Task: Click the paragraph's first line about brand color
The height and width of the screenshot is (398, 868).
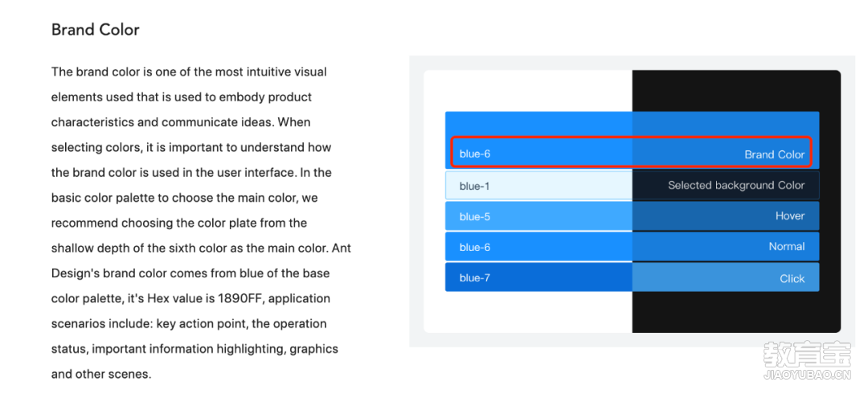Action: point(189,72)
